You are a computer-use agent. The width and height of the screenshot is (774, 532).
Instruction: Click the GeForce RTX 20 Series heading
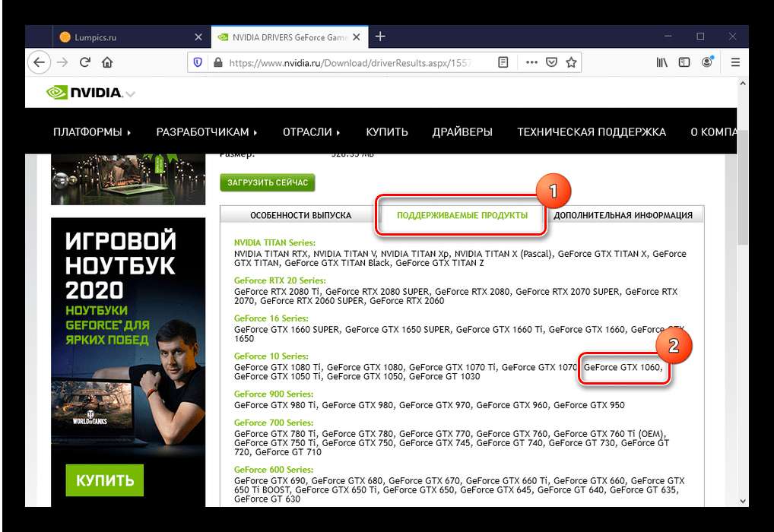(x=280, y=280)
